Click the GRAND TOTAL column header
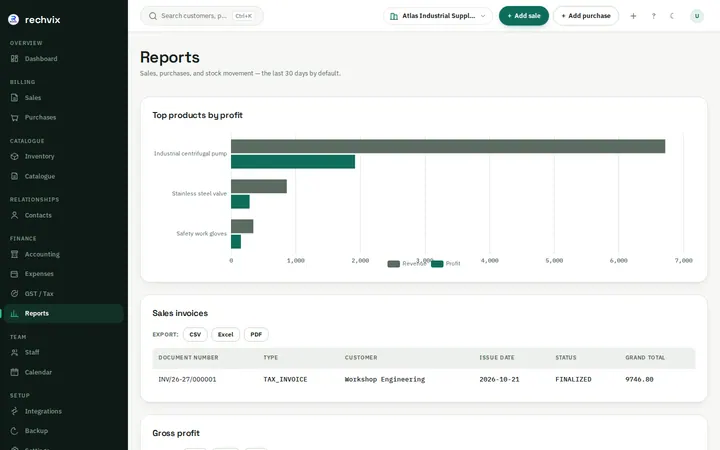Viewport: 720px width, 450px height. (x=645, y=357)
